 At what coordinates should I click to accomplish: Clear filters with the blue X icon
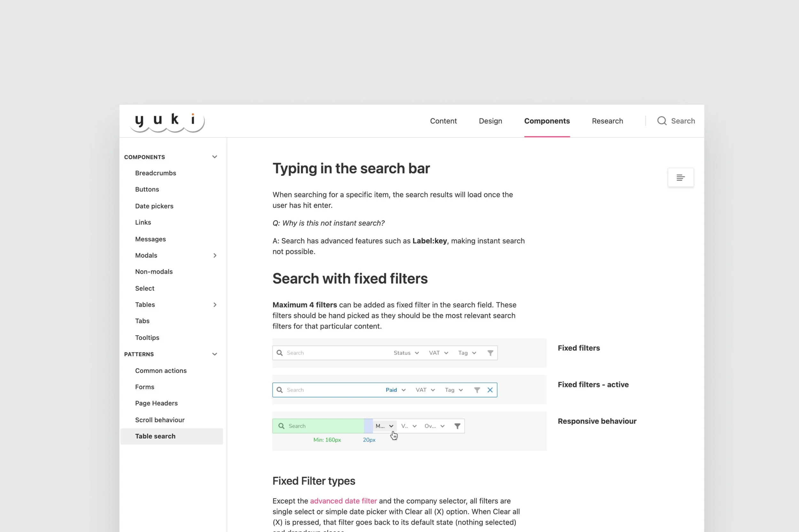[x=490, y=390]
